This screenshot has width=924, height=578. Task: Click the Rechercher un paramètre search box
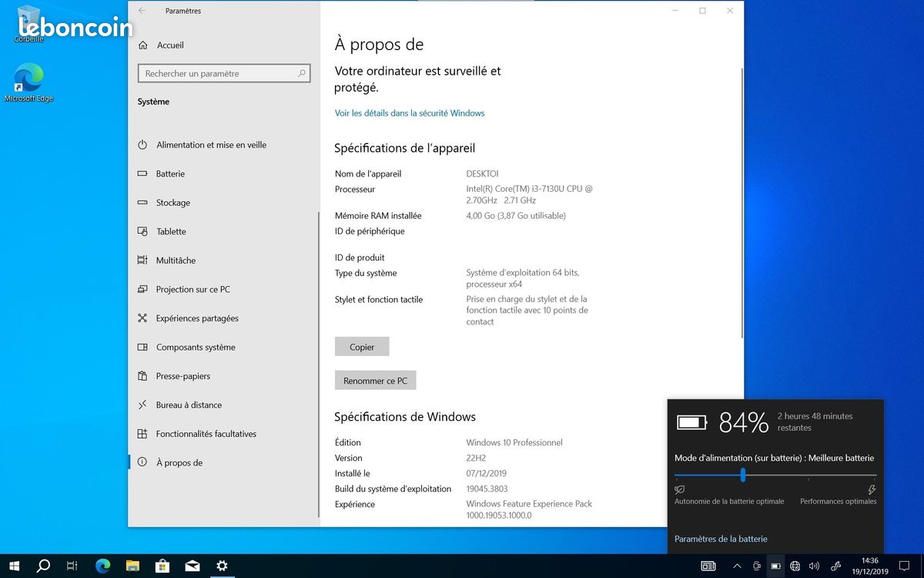pyautogui.click(x=224, y=74)
